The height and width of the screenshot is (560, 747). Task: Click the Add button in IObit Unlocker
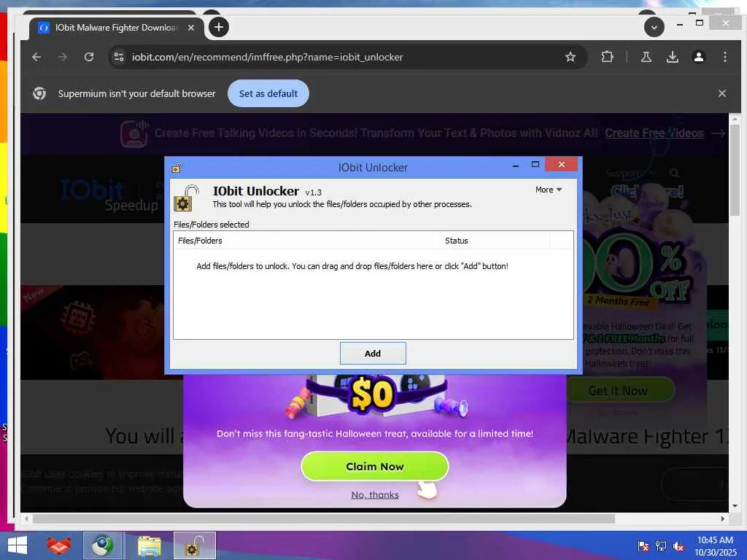373,354
